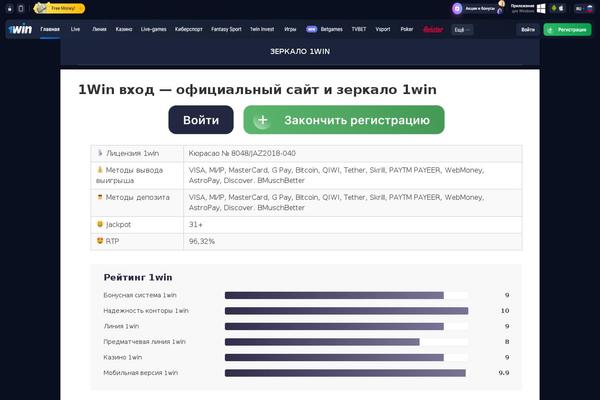Image resolution: width=600 pixels, height=400 pixels.
Task: Click the small Войти button in the header
Action: pyautogui.click(x=528, y=29)
